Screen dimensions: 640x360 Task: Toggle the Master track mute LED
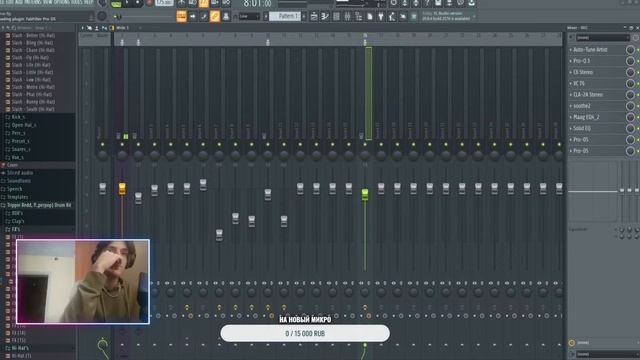(102, 144)
